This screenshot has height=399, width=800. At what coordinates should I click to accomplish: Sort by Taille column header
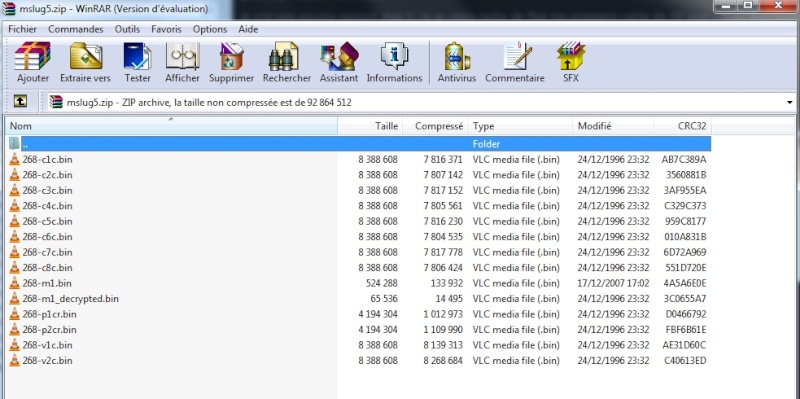370,126
